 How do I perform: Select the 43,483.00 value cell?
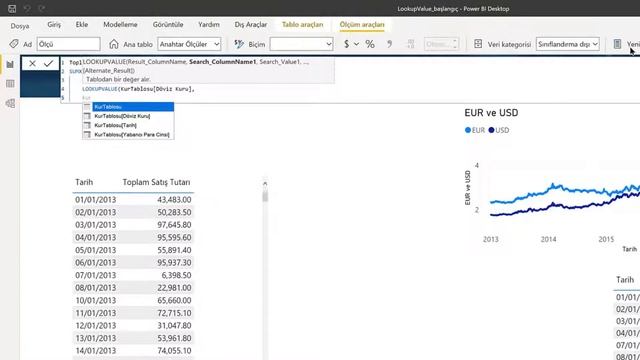tap(174, 200)
